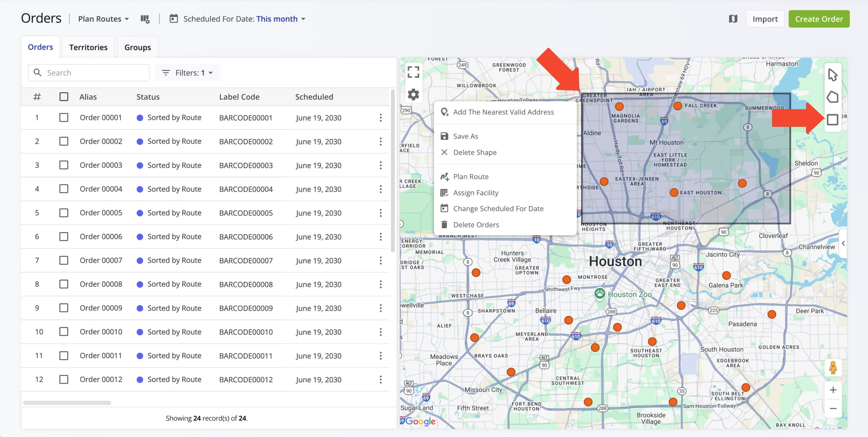The height and width of the screenshot is (437, 868).
Task: Switch to the Territories tab
Action: coord(88,47)
